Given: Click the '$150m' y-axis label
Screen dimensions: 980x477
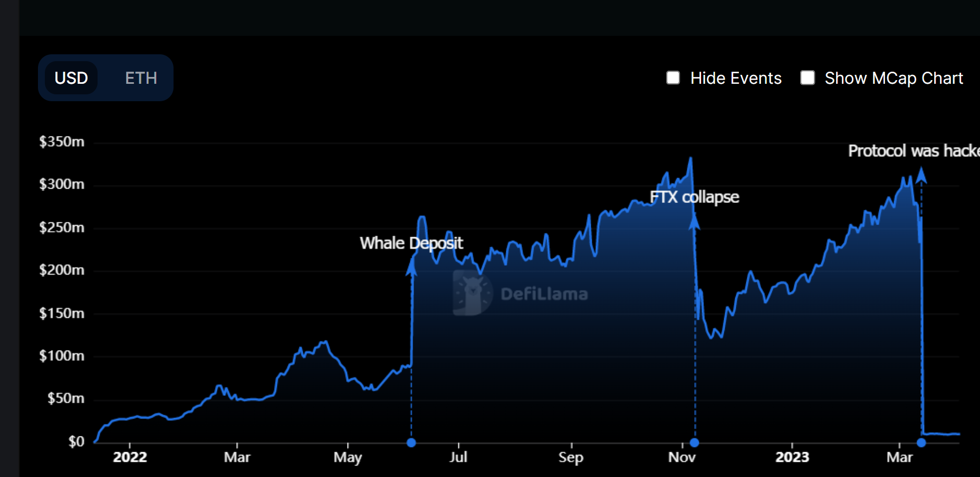Looking at the screenshot, I should pos(62,314).
